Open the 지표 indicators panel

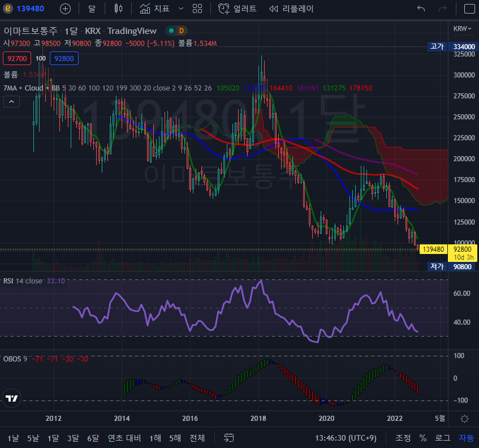(154, 8)
